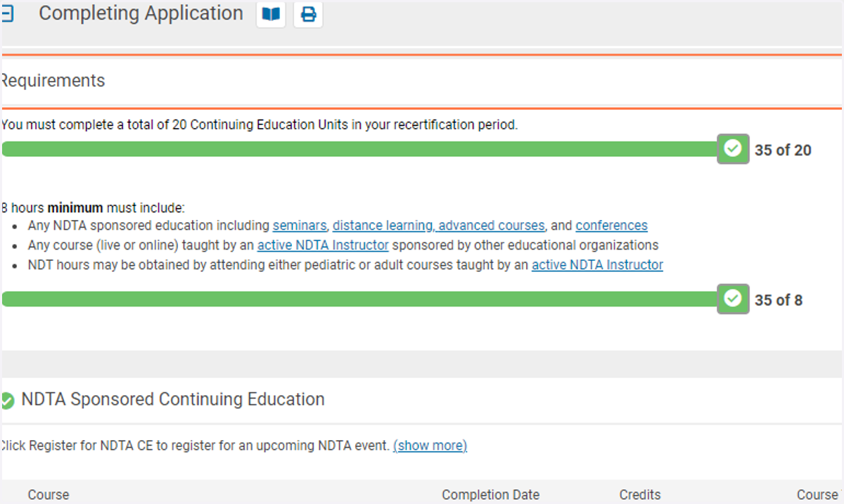This screenshot has width=844, height=504.
Task: Open the seminars link
Action: [300, 226]
